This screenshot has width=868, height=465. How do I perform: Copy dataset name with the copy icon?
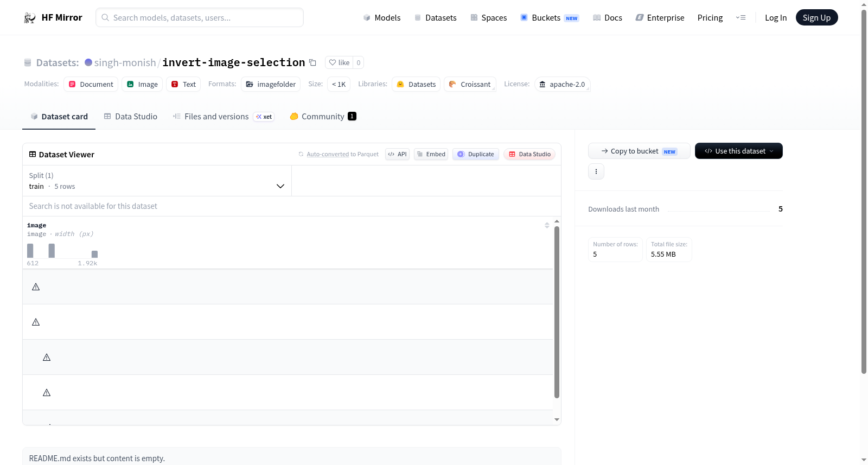pos(312,62)
